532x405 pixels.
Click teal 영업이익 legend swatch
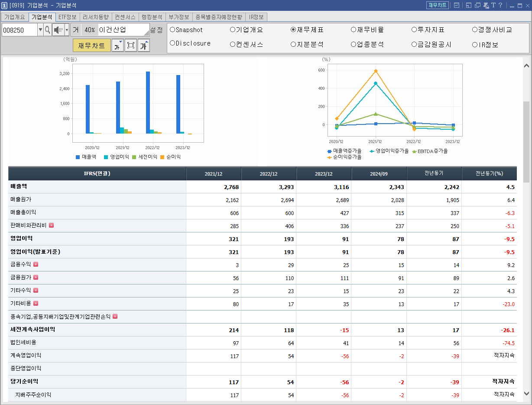106,157
